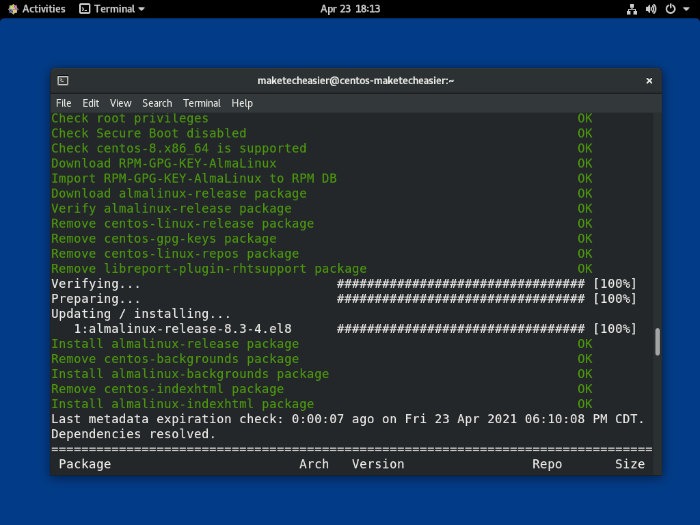Click the window title maketecheasier@centos-maketecheasier:~

[356, 81]
